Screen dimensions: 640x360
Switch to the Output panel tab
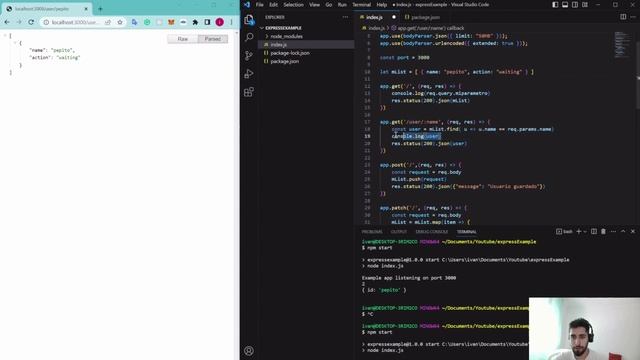[x=399, y=232]
